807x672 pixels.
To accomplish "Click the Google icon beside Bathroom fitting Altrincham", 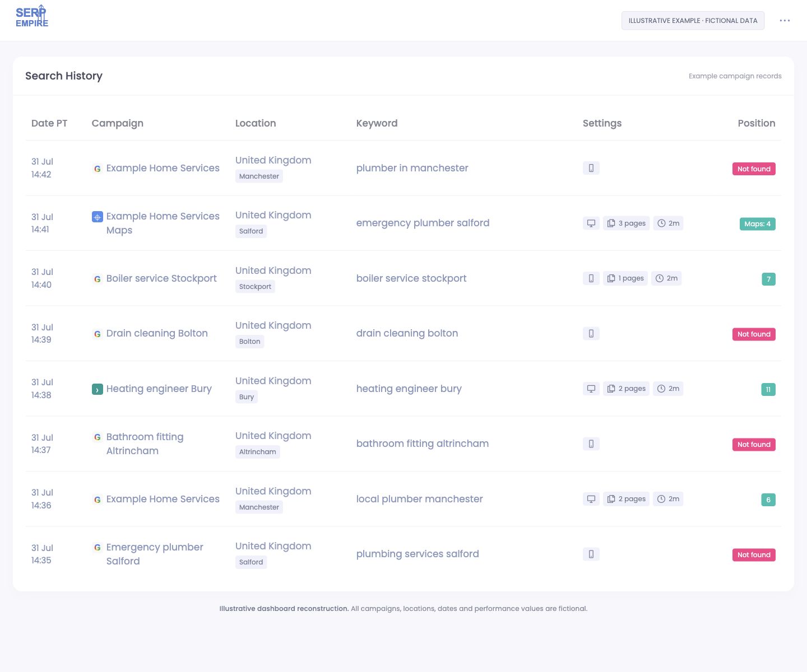I will coord(98,437).
